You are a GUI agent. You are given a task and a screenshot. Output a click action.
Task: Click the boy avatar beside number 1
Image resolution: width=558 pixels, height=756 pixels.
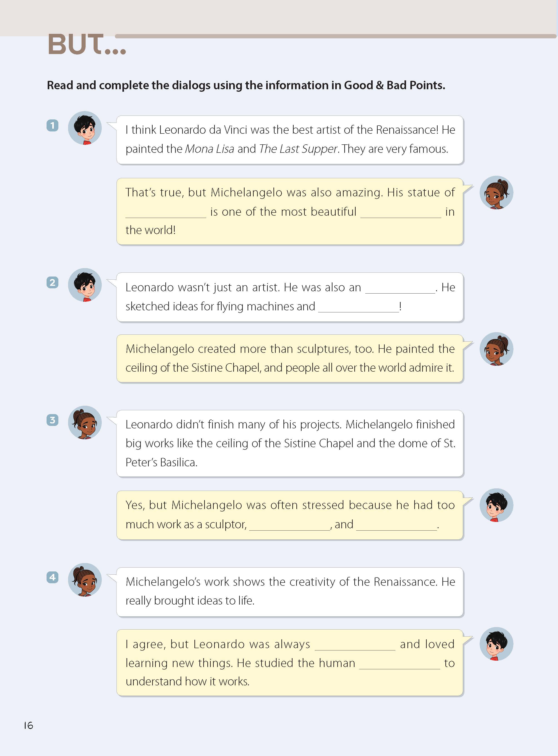[85, 128]
